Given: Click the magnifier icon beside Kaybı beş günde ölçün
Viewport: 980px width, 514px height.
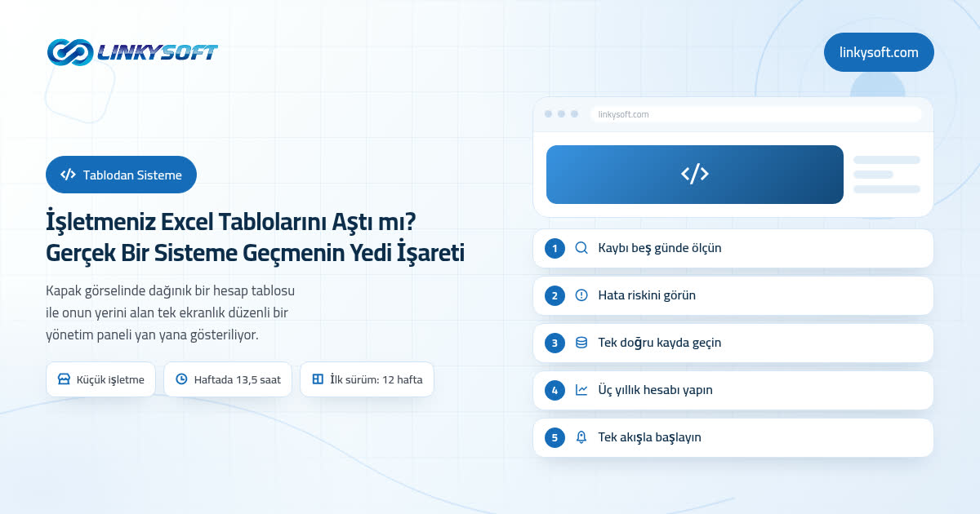Looking at the screenshot, I should [x=581, y=248].
